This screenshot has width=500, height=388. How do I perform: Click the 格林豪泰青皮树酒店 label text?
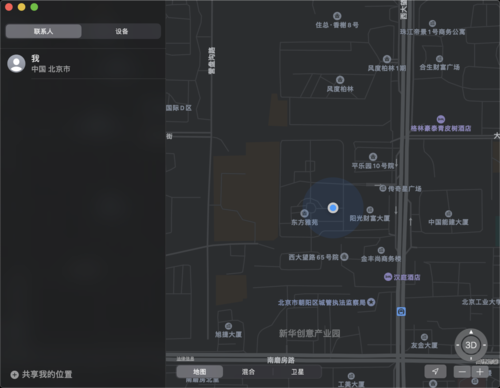coord(441,128)
